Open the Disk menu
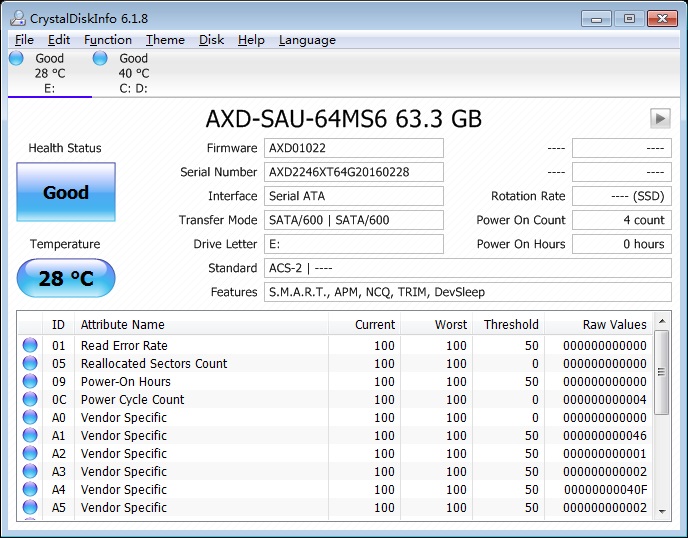 (x=211, y=40)
